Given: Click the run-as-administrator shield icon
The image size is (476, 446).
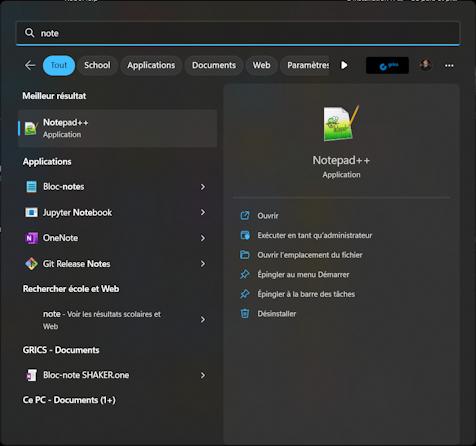Looking at the screenshot, I should point(245,235).
